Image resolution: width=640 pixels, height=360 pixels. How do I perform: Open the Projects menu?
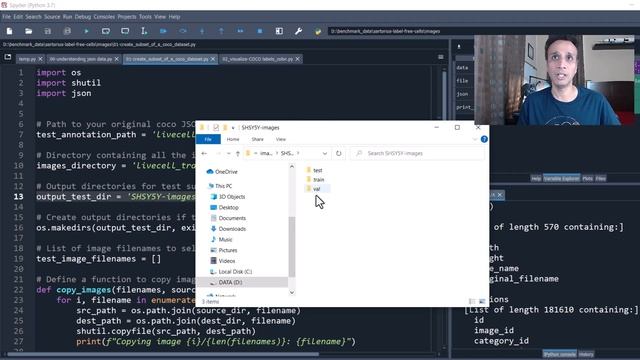[127, 17]
